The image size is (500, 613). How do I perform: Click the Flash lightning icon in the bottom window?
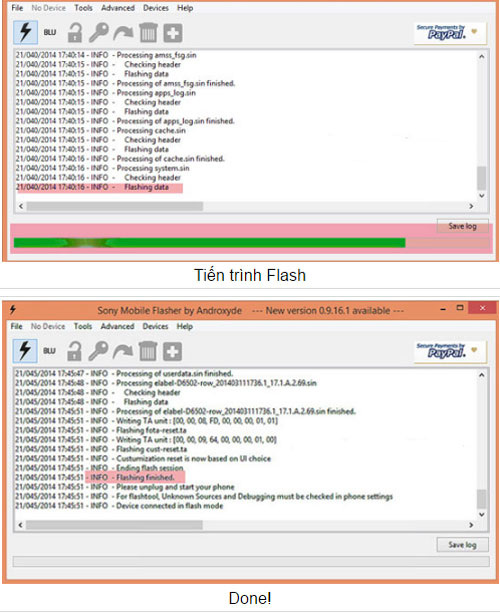pos(25,351)
